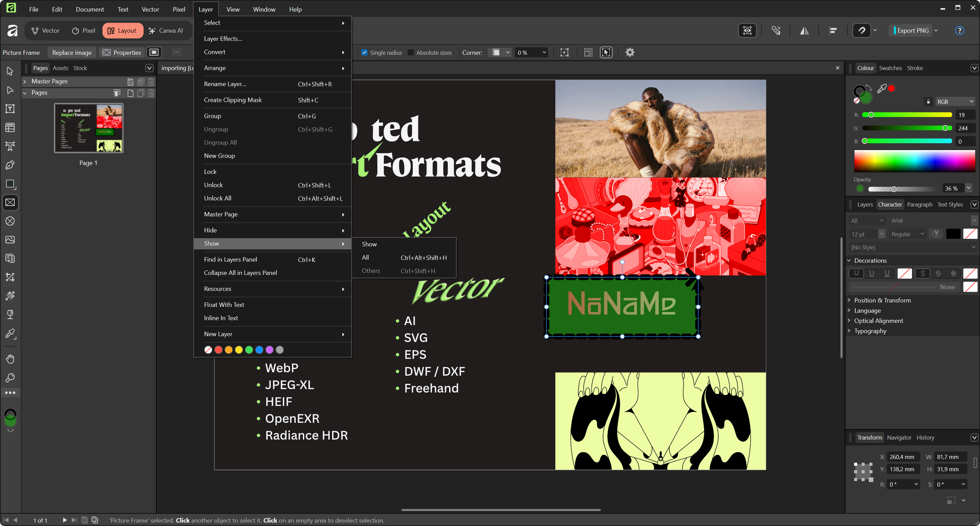Screen dimensions: 980x526
Task: Open the RGB colour model dropdown
Action: pyautogui.click(x=954, y=101)
